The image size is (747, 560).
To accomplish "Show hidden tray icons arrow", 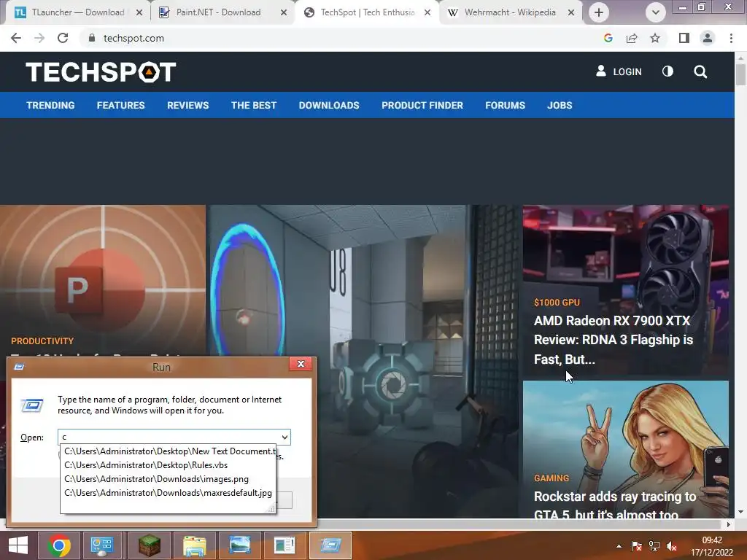I will coord(619,546).
